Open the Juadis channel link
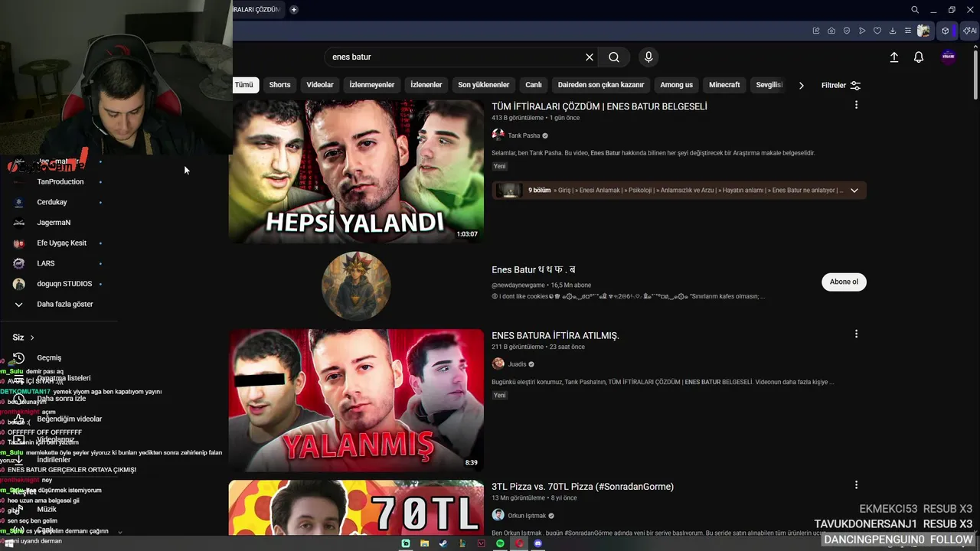This screenshot has height=551, width=980. 518,364
